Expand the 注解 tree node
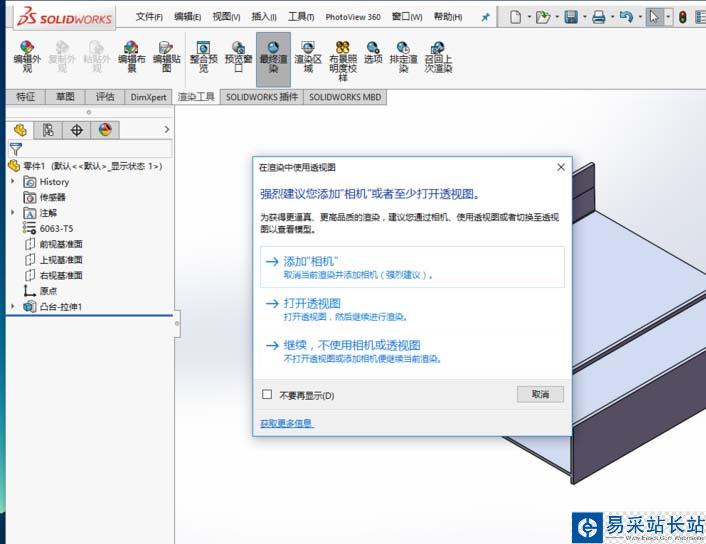Screen dimensions: 706x544 point(13,212)
